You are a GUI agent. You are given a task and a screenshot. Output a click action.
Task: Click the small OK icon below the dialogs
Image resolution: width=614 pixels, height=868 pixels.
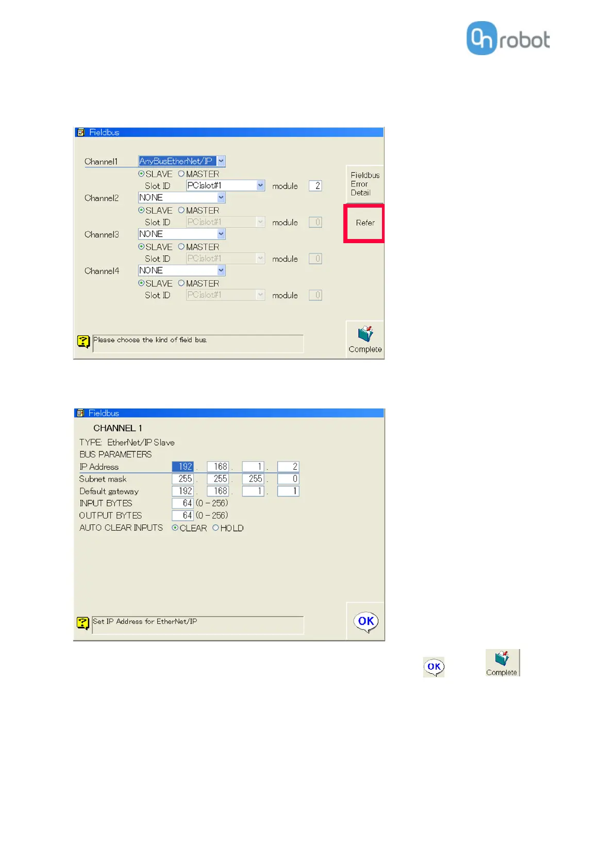[434, 667]
